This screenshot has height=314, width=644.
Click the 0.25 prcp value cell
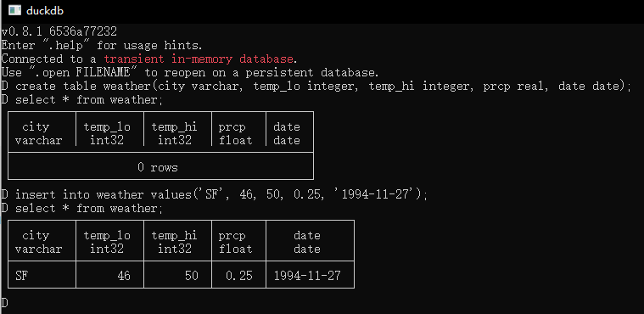(x=239, y=275)
